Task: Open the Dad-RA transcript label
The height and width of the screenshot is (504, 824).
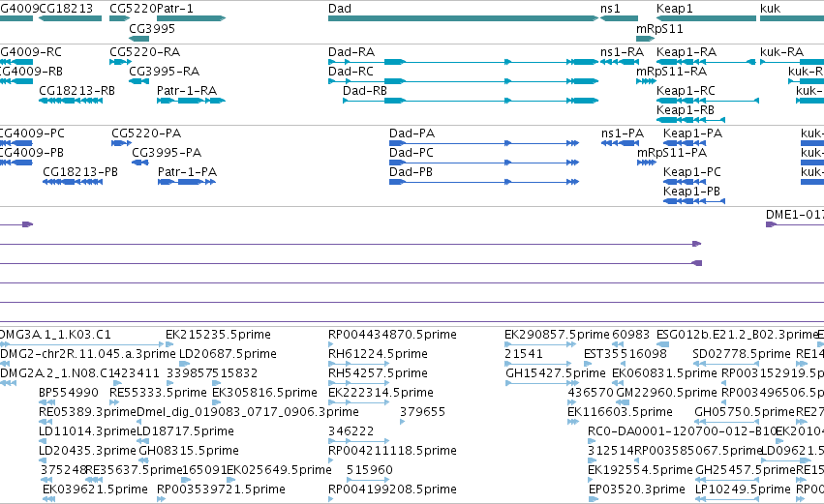Action: pyautogui.click(x=351, y=52)
